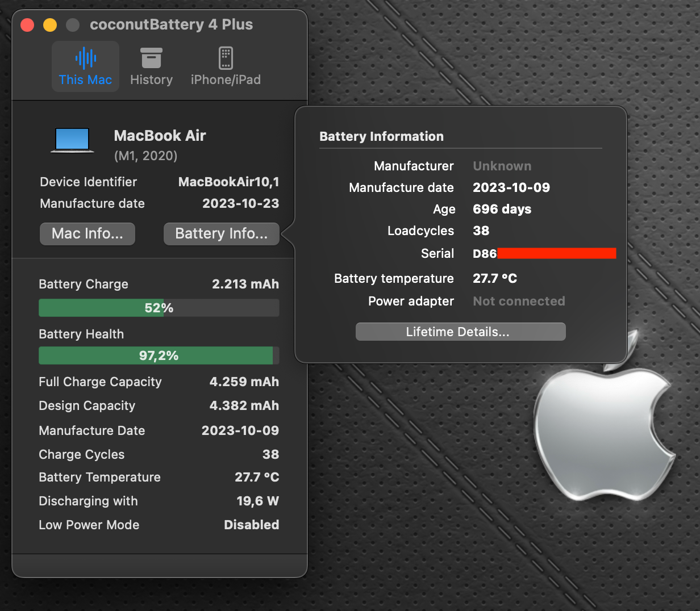Click the gray zoom window button

pos(73,25)
